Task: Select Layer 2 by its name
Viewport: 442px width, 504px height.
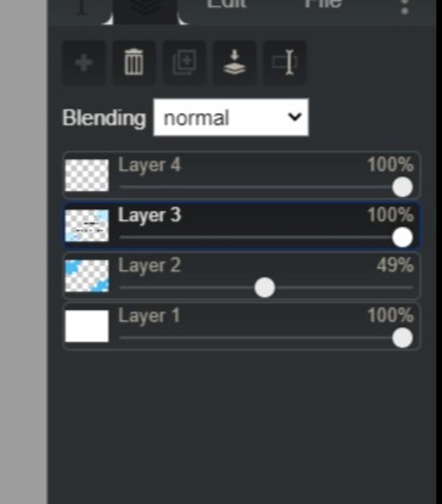Action: coord(149,266)
